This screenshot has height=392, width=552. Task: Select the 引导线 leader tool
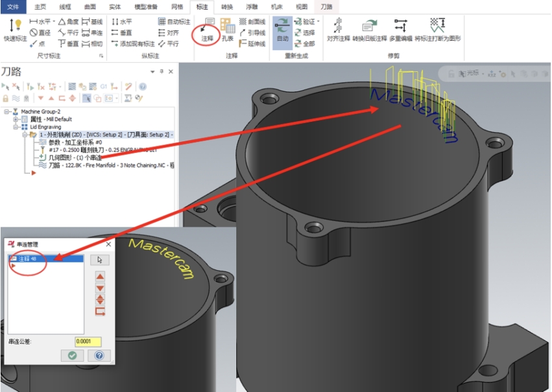252,32
